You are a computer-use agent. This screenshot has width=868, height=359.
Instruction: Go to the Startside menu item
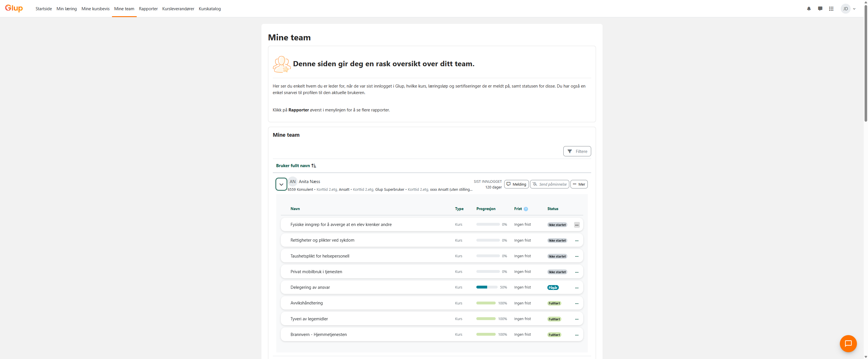[44, 9]
